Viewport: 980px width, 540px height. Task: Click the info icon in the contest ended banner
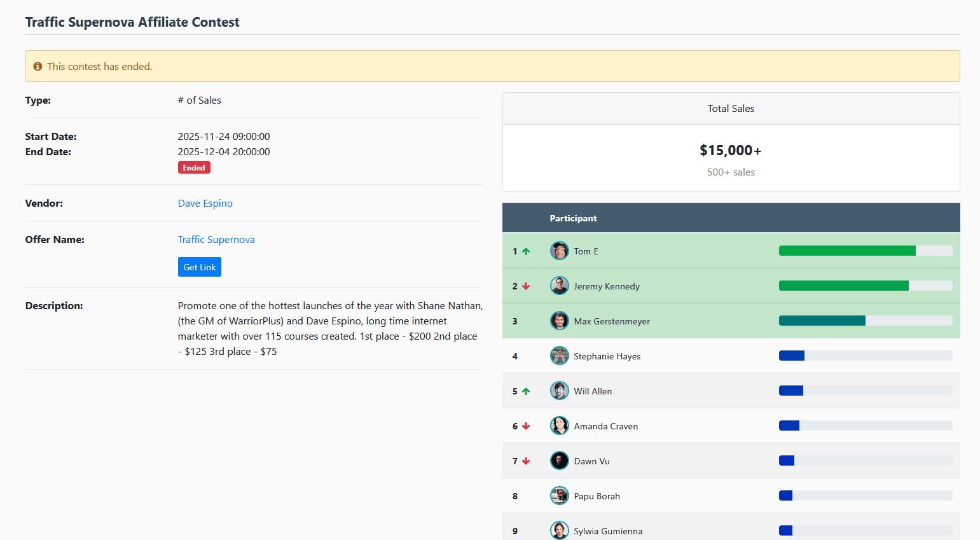[x=38, y=66]
